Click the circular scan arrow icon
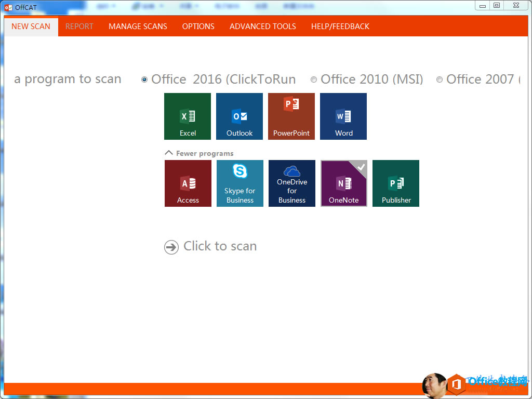This screenshot has width=532, height=399. 171,247
